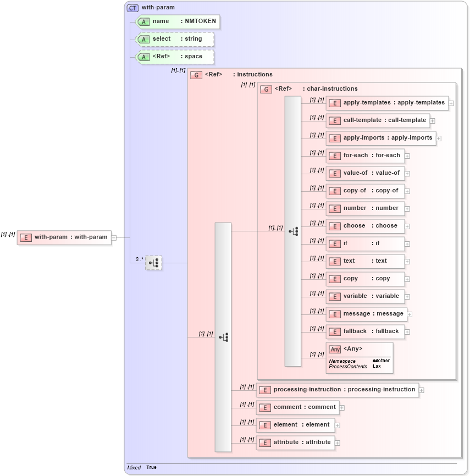
Task: Click the compositor icon inside char-instructions group
Action: pos(295,231)
